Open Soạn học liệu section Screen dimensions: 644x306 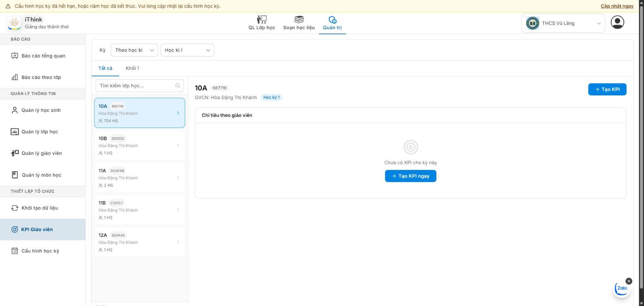tap(299, 23)
